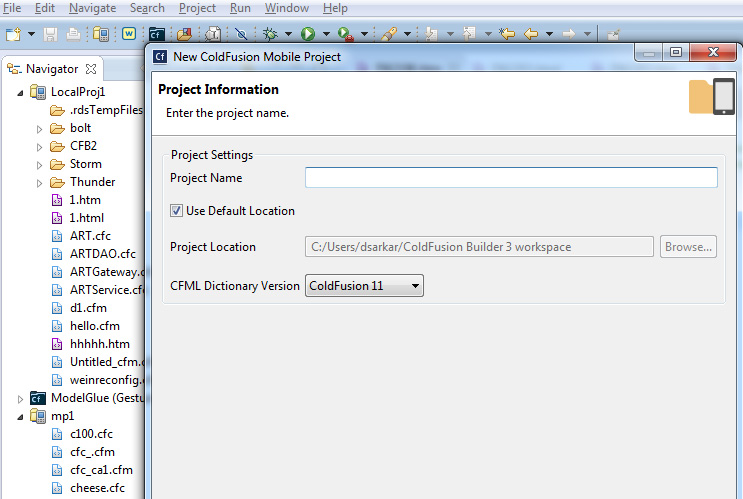Open the CFML Dictionary Version dropdown
743x499 pixels.
pos(364,286)
